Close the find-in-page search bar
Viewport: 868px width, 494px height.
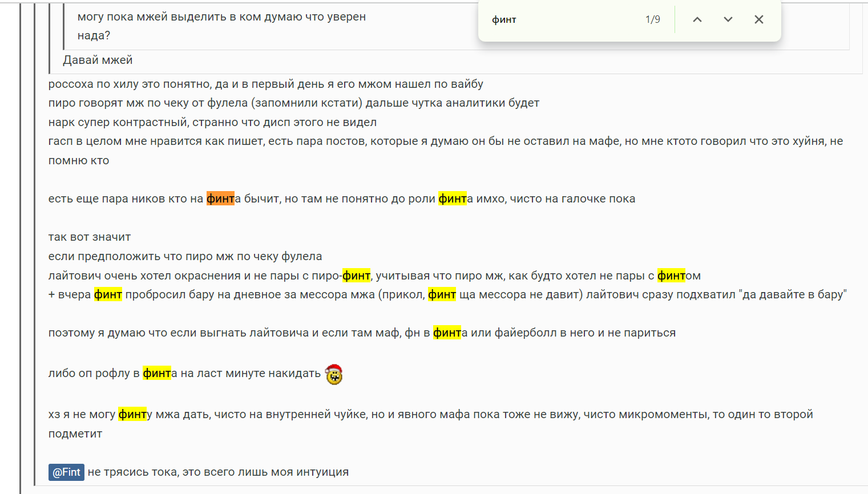759,19
